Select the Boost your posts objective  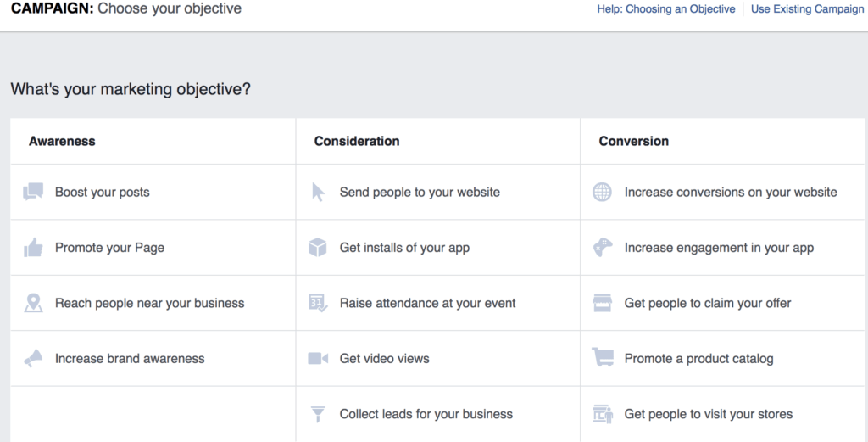coord(153,193)
